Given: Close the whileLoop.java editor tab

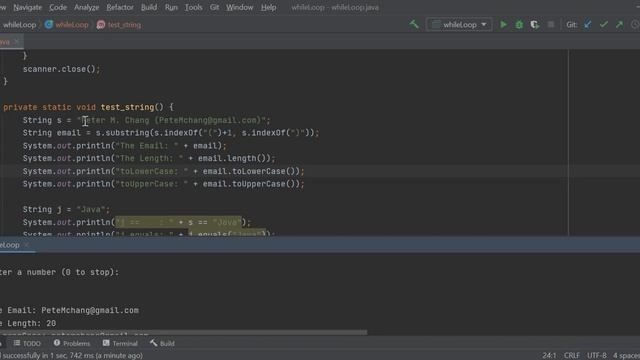Looking at the screenshot, I should 17,42.
